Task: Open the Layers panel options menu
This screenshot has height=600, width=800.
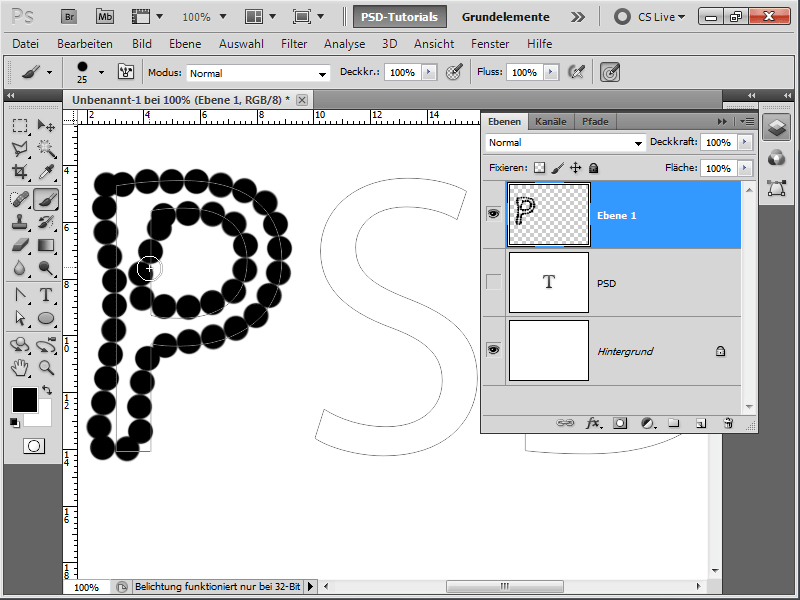Action: pos(746,121)
